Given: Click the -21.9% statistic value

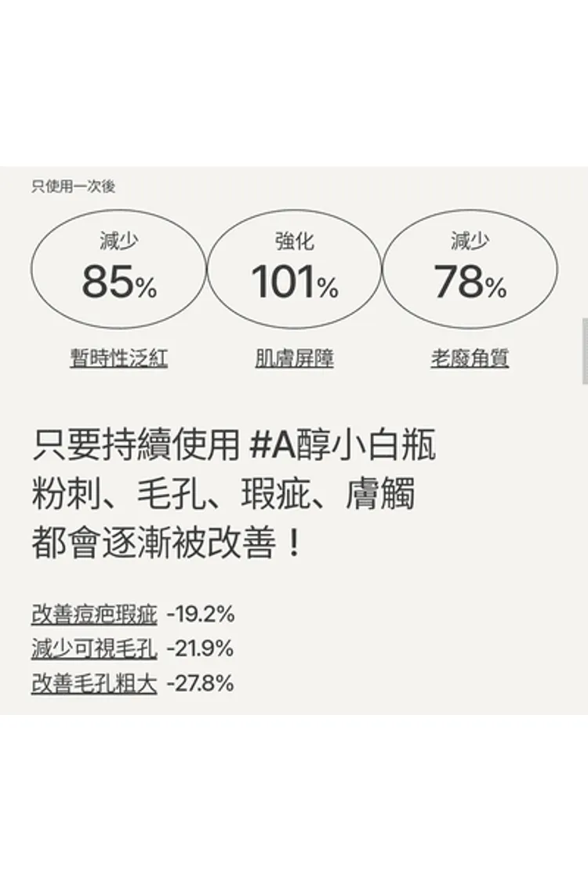Looking at the screenshot, I should coord(201,648).
